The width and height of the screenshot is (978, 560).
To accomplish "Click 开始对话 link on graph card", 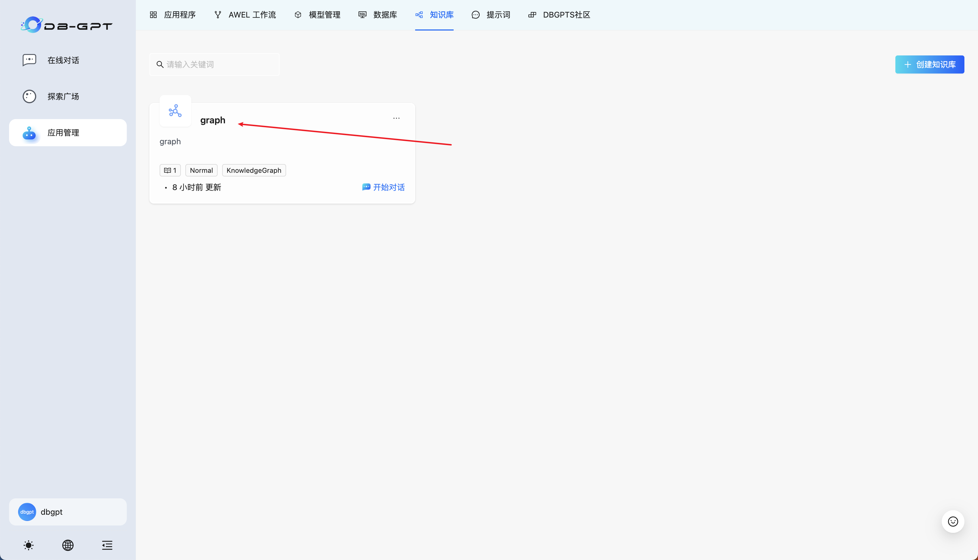I will click(383, 187).
